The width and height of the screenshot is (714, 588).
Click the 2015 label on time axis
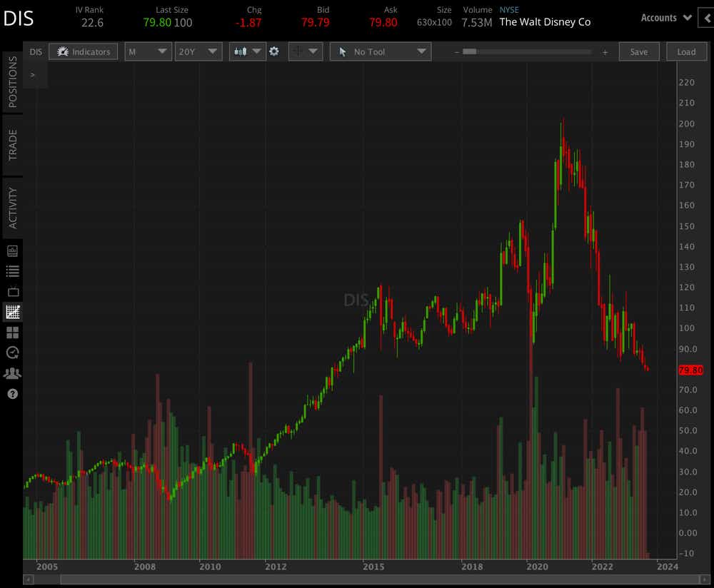point(374,567)
